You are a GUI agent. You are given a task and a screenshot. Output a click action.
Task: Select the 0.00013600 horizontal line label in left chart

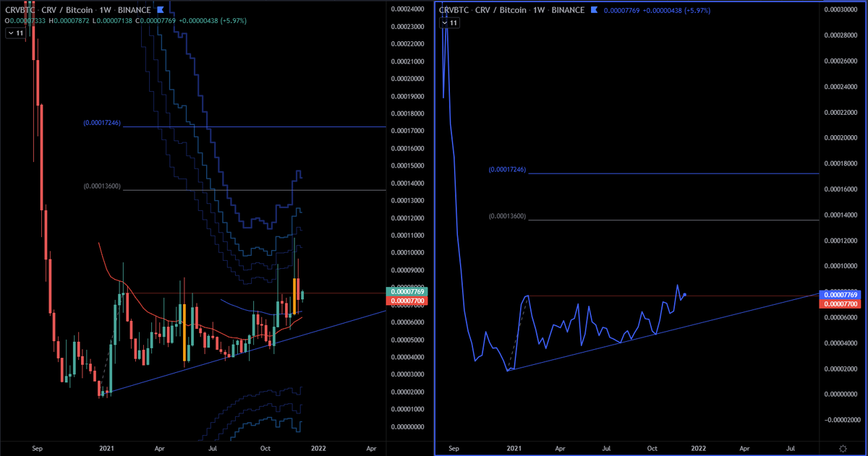102,188
